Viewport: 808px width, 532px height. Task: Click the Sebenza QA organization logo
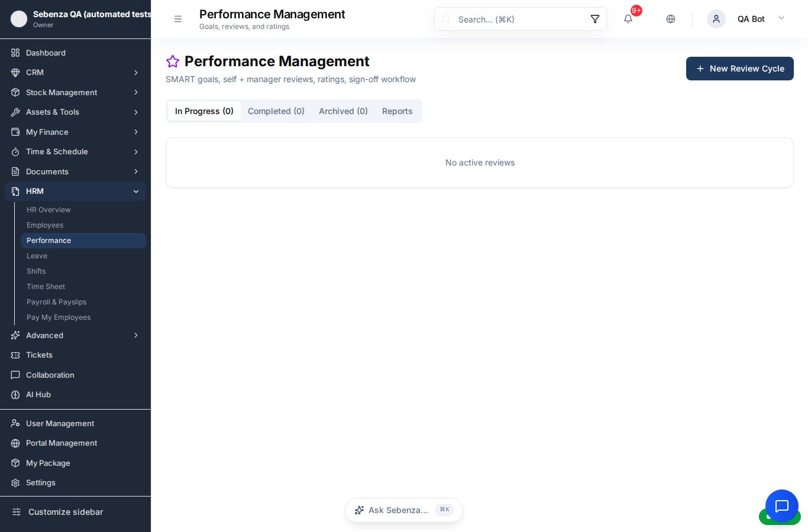19,19
